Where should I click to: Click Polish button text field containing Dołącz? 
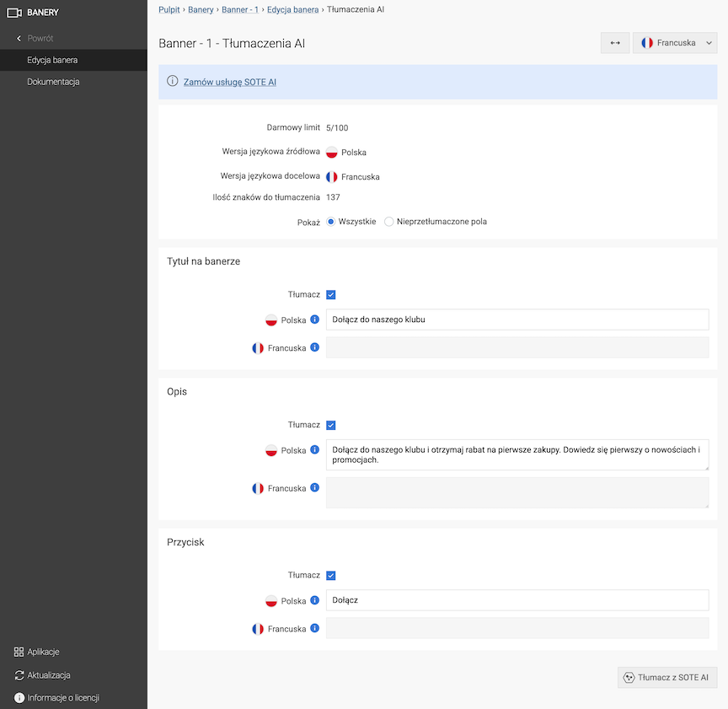click(517, 600)
